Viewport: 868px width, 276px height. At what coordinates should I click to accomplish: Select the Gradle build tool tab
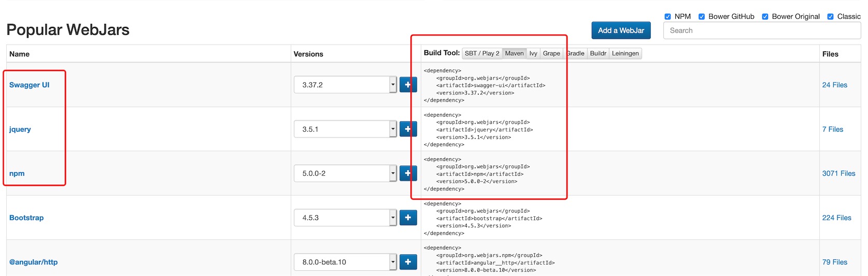click(575, 53)
